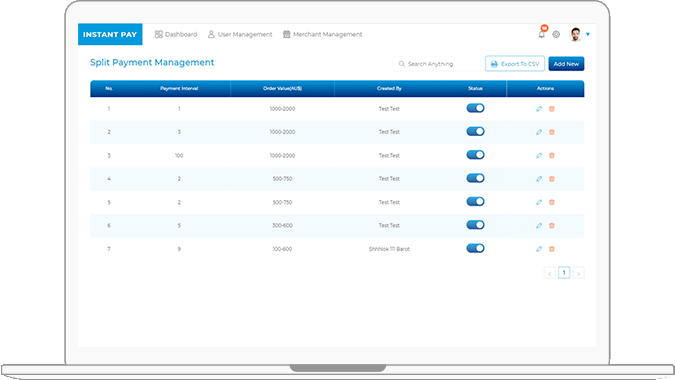Screen dimensions: 675x380
Task: Edit row 3 using the pencil icon
Action: coord(539,155)
